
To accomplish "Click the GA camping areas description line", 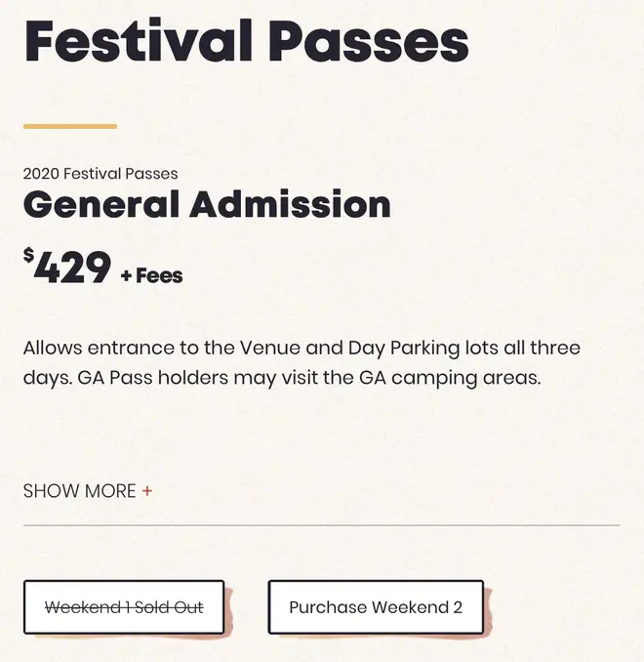I will tap(282, 378).
